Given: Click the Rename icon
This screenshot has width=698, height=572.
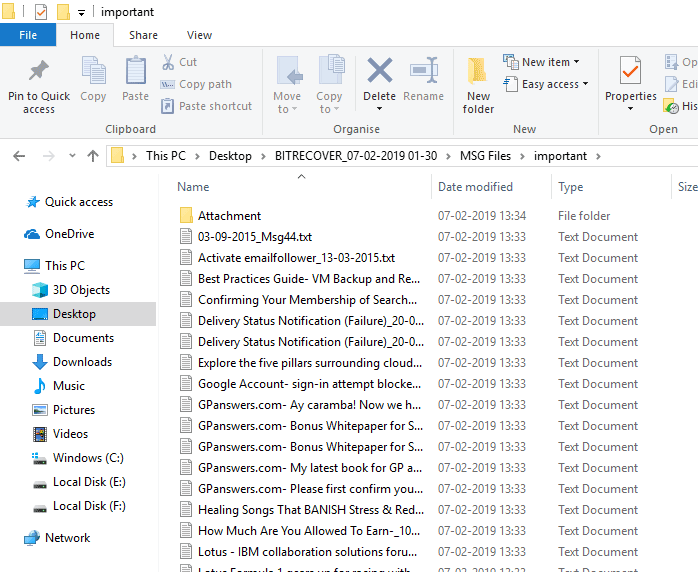Looking at the screenshot, I should coord(424,70).
